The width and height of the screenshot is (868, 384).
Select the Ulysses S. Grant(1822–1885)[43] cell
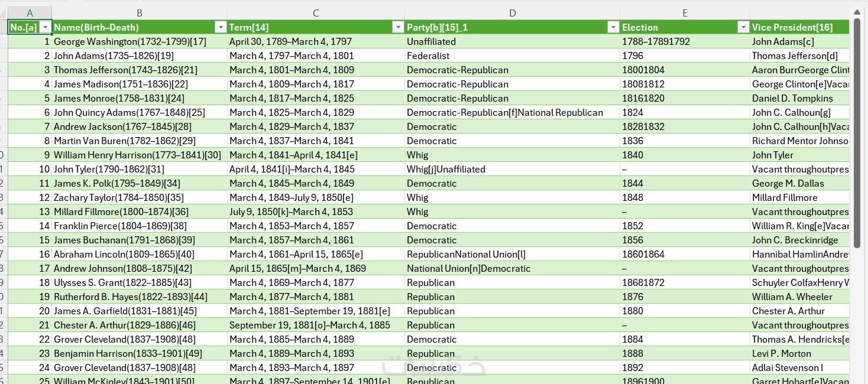tap(140, 282)
